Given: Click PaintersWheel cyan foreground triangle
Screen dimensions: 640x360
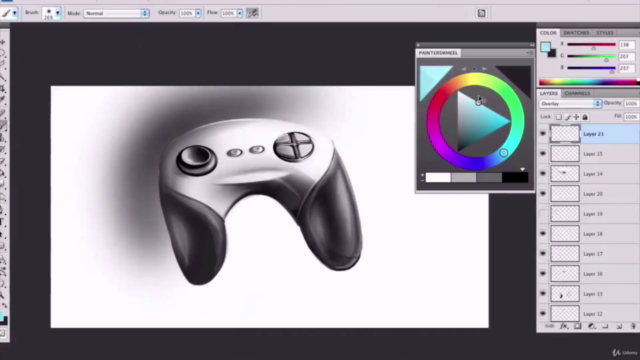Looking at the screenshot, I should pyautogui.click(x=432, y=79).
